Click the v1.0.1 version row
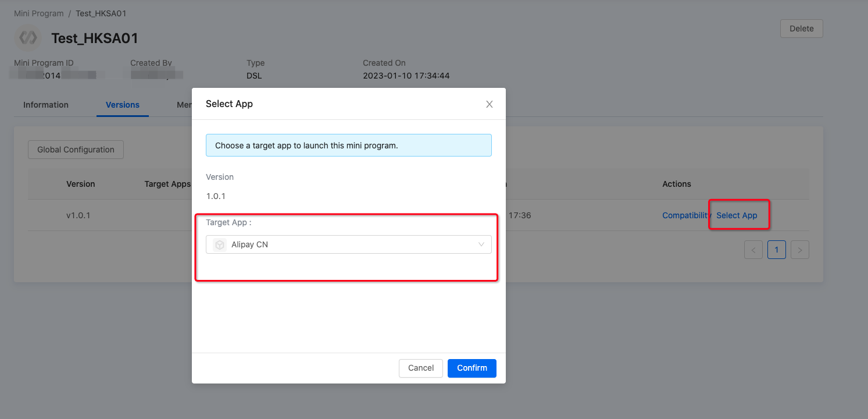Viewport: 868px width, 419px height. click(x=78, y=215)
